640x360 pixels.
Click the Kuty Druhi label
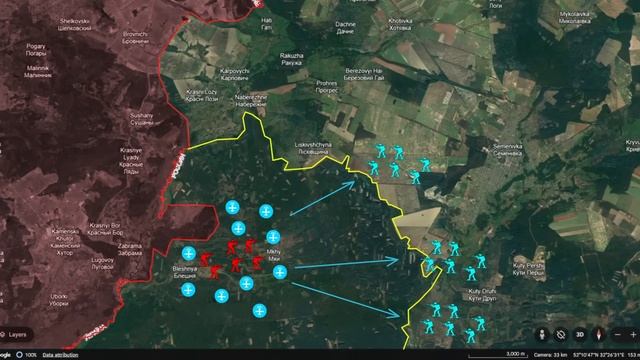[x=482, y=295]
